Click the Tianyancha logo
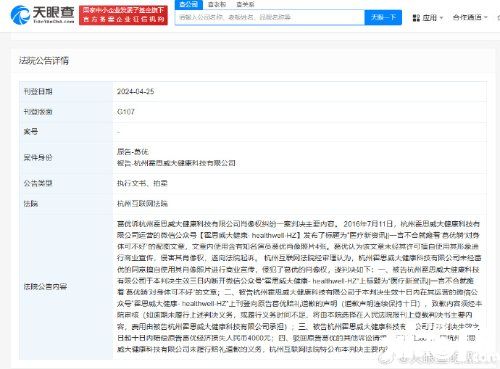Viewport: 500px width, 369px height. (42, 15)
